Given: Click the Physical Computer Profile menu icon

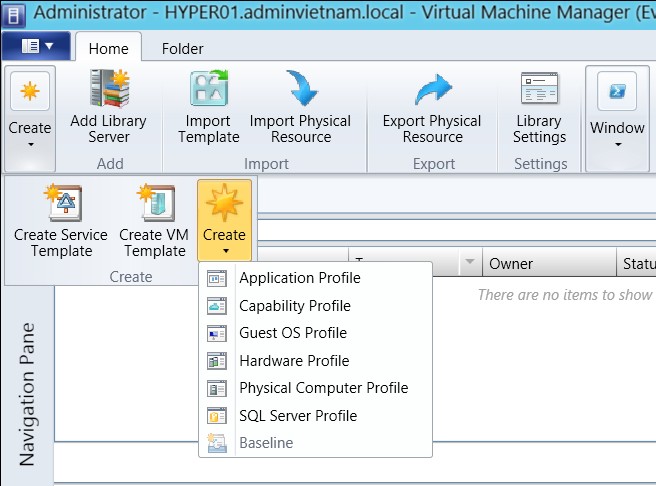Looking at the screenshot, I should [217, 389].
